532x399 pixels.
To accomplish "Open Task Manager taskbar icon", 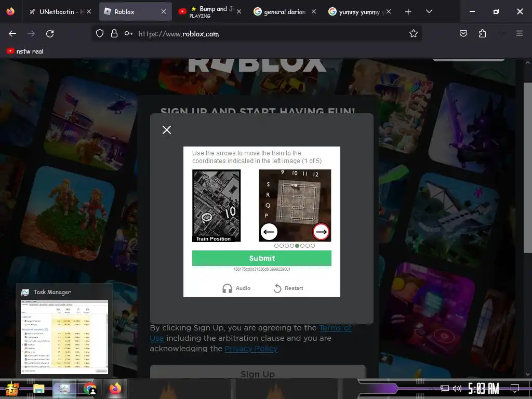I will point(64,389).
